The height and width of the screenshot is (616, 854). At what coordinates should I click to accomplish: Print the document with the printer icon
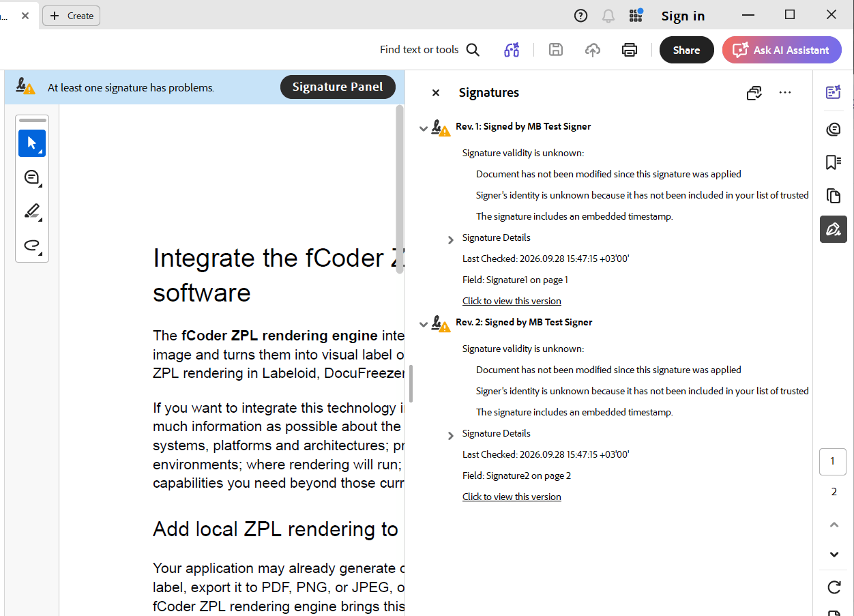click(630, 50)
